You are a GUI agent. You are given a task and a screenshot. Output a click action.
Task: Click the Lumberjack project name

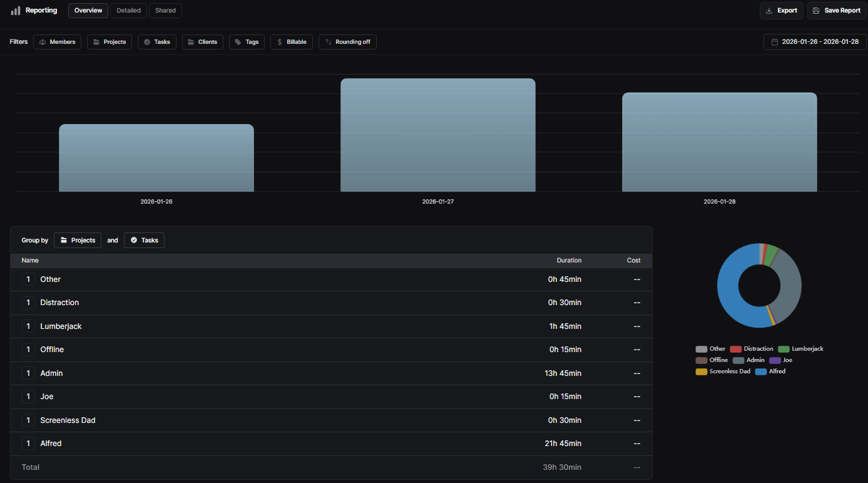click(61, 326)
